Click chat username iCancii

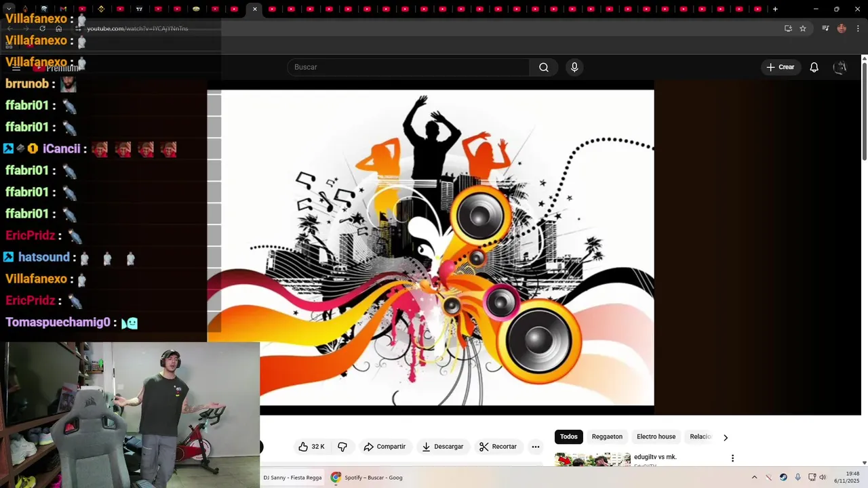61,148
